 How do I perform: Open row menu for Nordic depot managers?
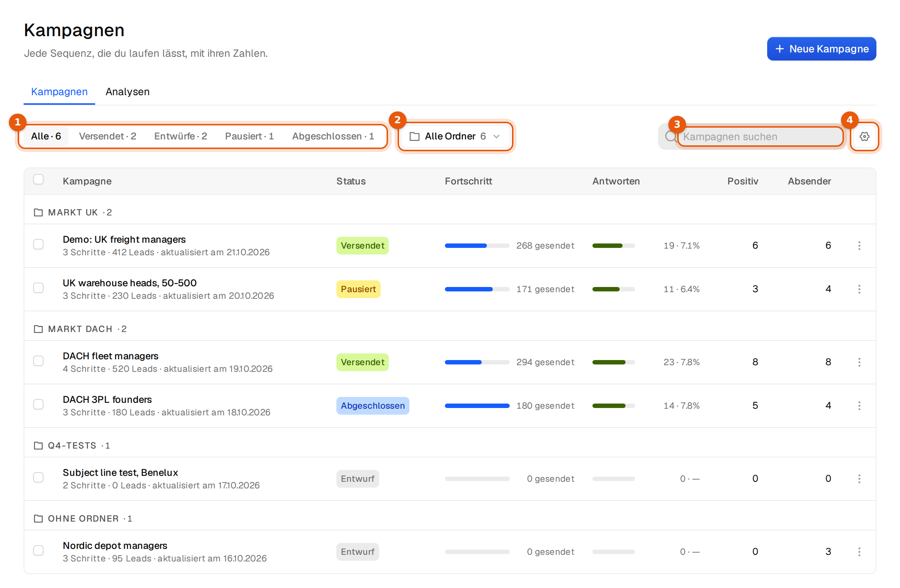point(859,551)
